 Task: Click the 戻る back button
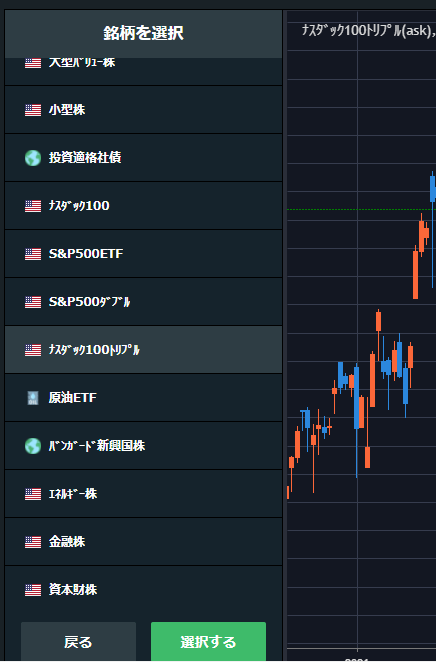click(x=79, y=642)
